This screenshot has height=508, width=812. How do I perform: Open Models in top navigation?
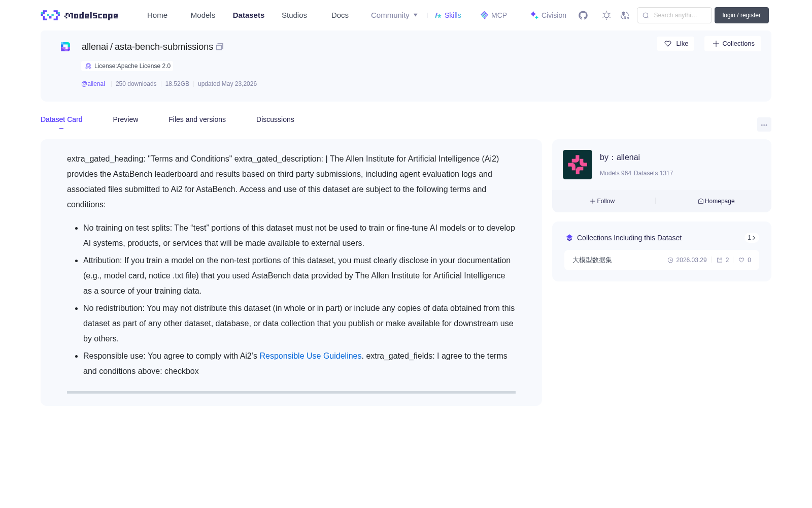tap(203, 15)
